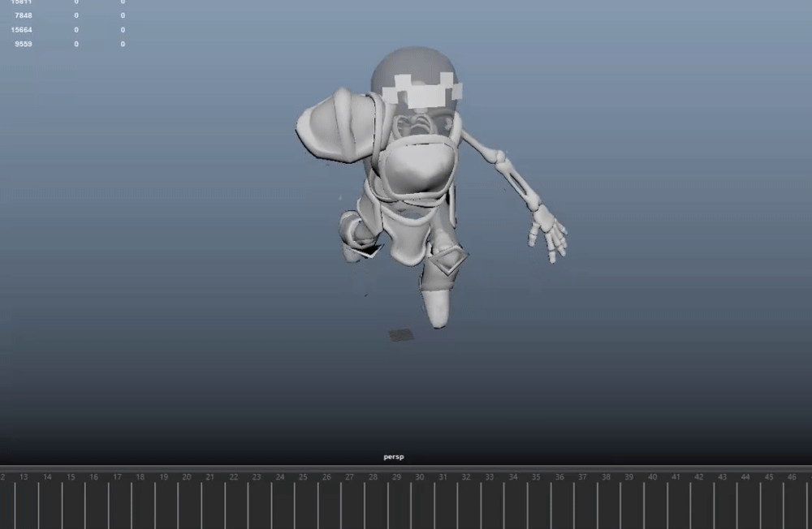Select frame 44 on the timeline
The width and height of the screenshot is (812, 529).
click(745, 477)
